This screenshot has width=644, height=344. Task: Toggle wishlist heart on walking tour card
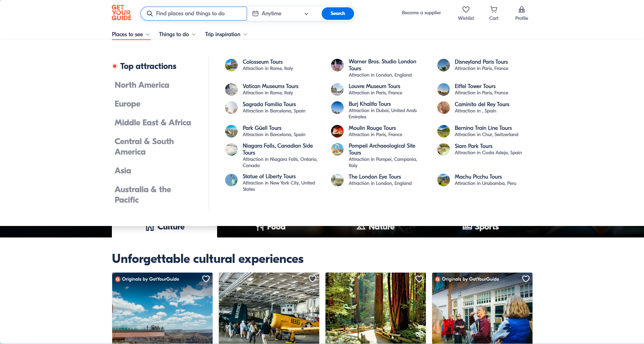pyautogui.click(x=526, y=279)
